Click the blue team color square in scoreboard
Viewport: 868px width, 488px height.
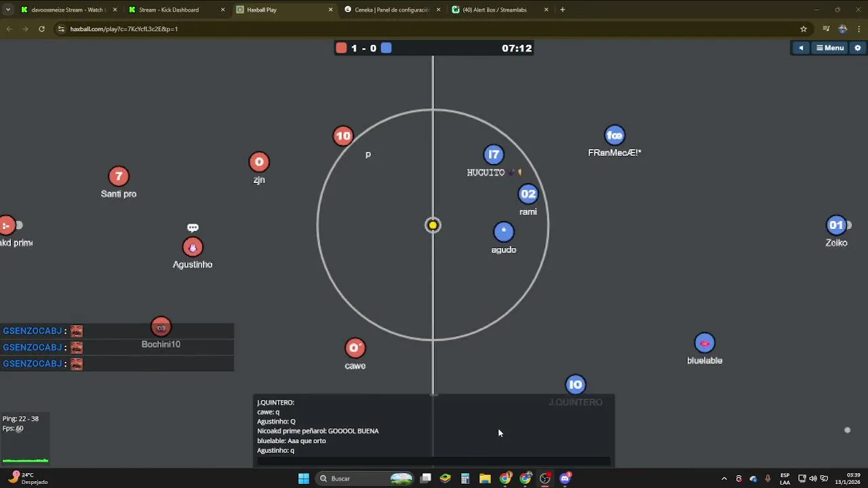386,48
